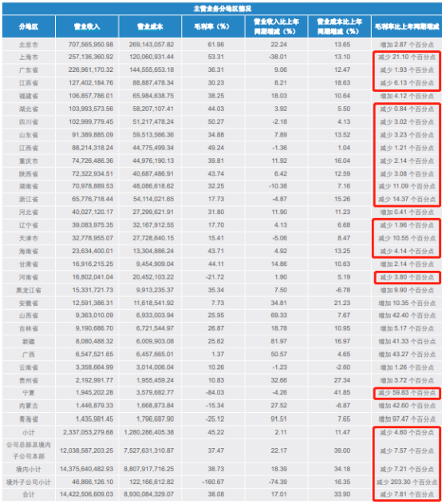442x504 pixels.
Task: Click the 湖南省 row label
Action: [29, 186]
